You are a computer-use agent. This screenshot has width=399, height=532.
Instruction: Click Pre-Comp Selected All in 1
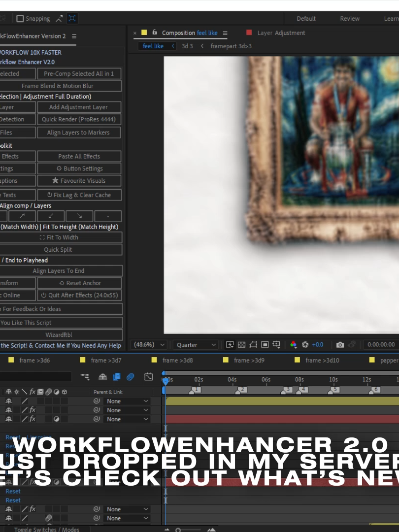(79, 73)
